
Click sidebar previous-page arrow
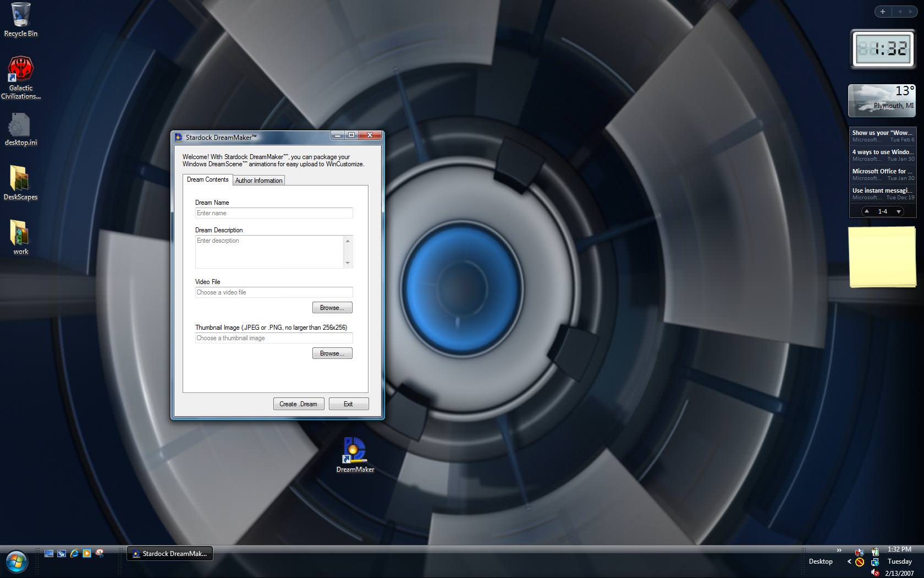tap(900, 12)
